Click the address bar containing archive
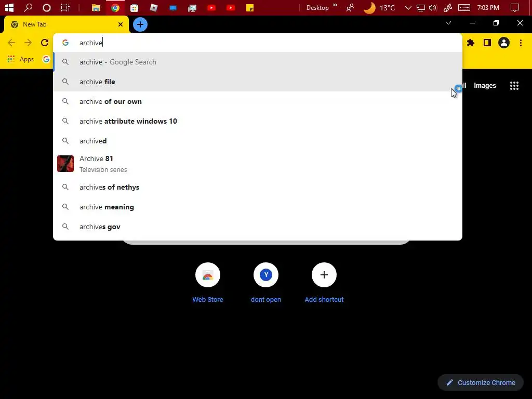Image resolution: width=532 pixels, height=399 pixels. pos(258,43)
